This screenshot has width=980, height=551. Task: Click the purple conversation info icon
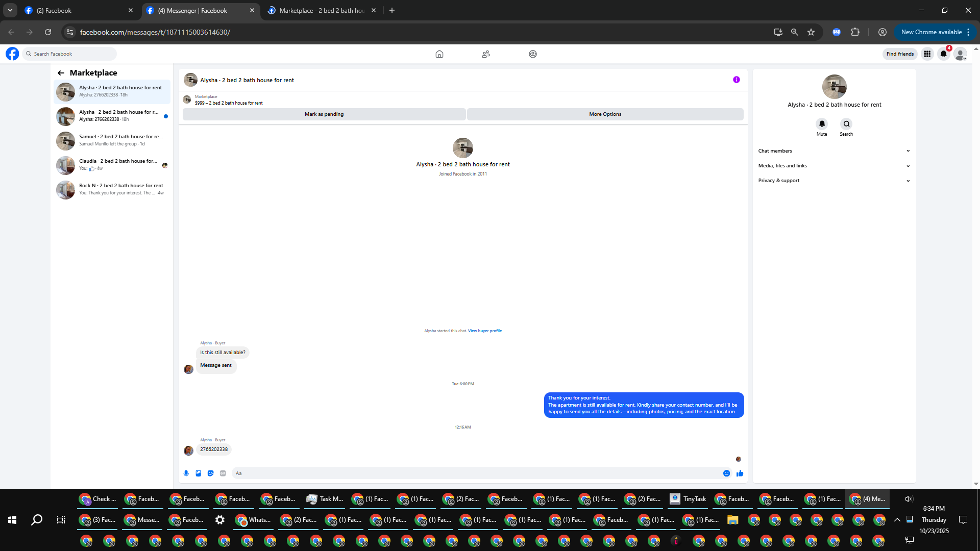coord(736,80)
